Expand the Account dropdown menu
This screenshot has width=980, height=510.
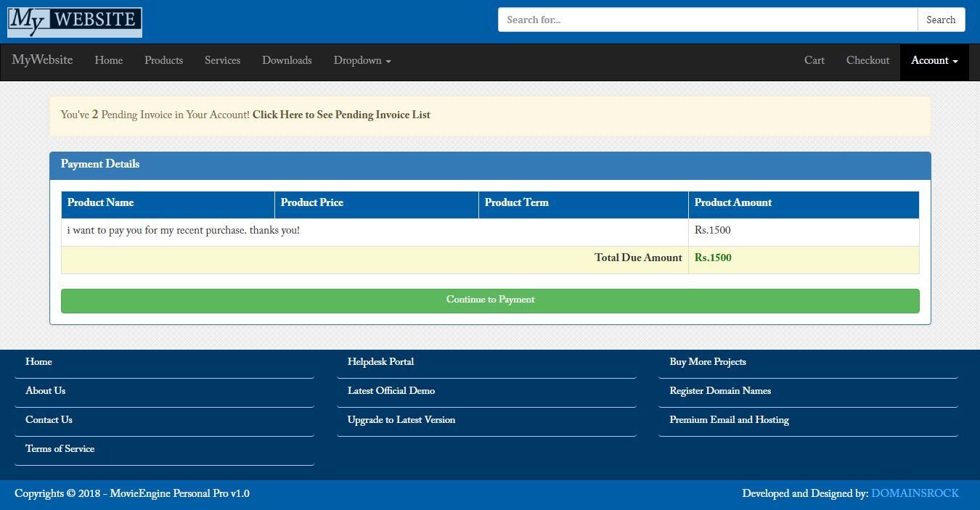tap(934, 61)
